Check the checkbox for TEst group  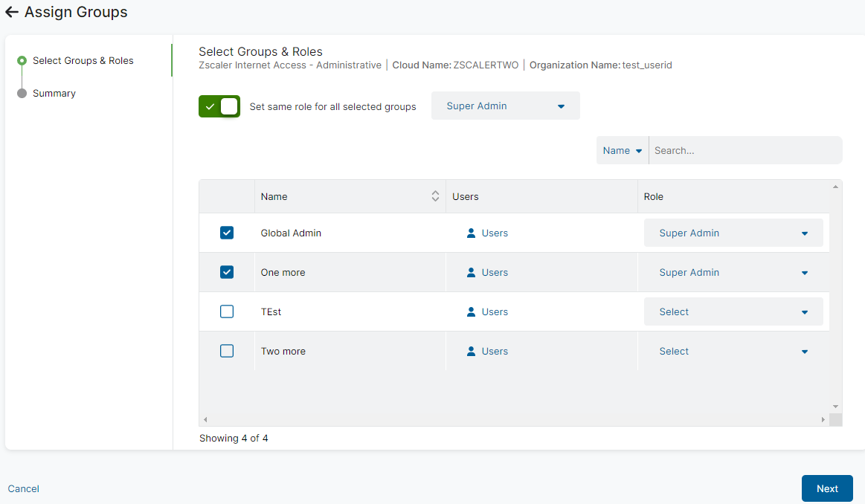pyautogui.click(x=226, y=311)
